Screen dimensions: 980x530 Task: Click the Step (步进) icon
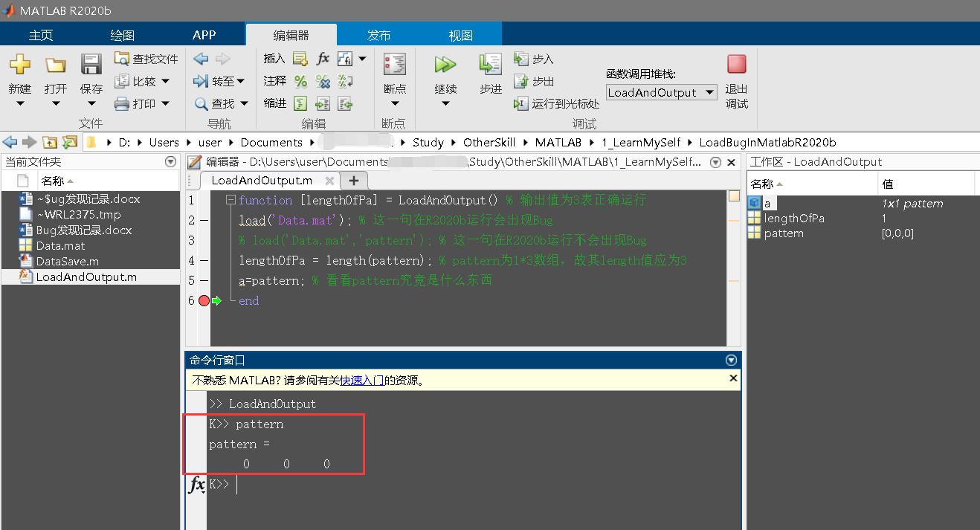coord(491,65)
